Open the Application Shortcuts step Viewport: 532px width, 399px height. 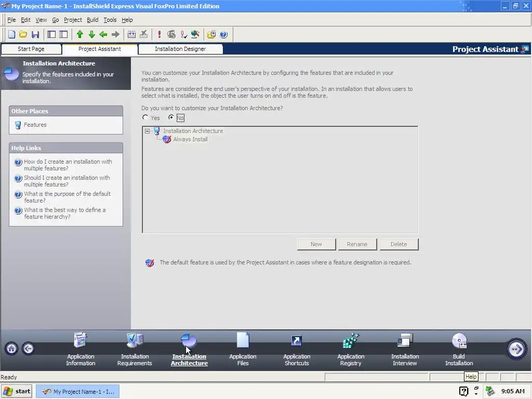297,350
